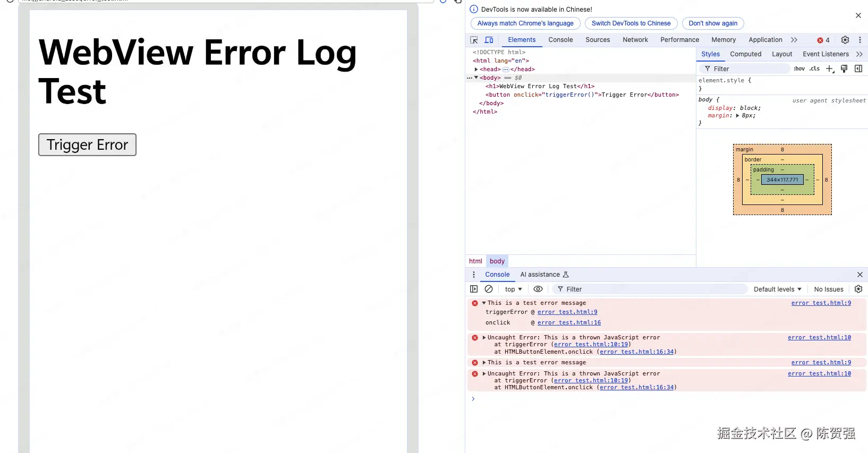Collapse the body element in DOM tree
868x453 pixels.
(x=476, y=78)
